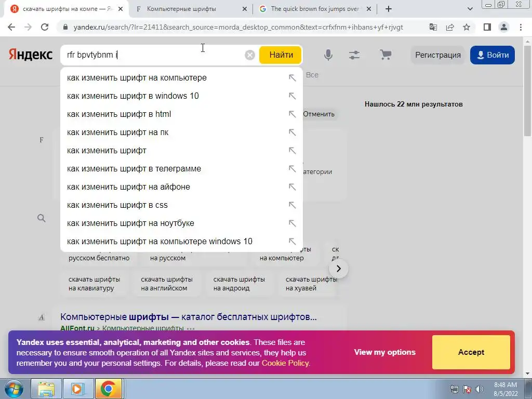Open the Yandex shopping cart icon
The width and height of the screenshot is (532, 399).
[x=385, y=55]
